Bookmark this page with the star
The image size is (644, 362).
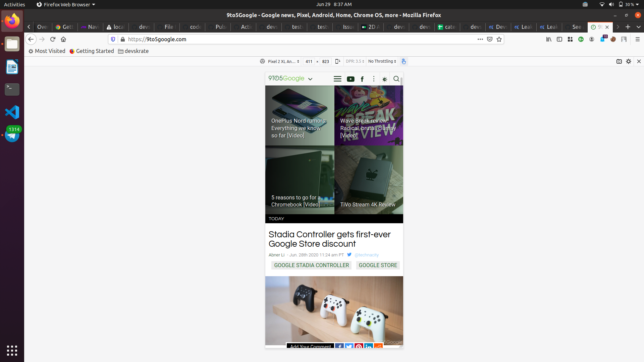click(x=499, y=39)
